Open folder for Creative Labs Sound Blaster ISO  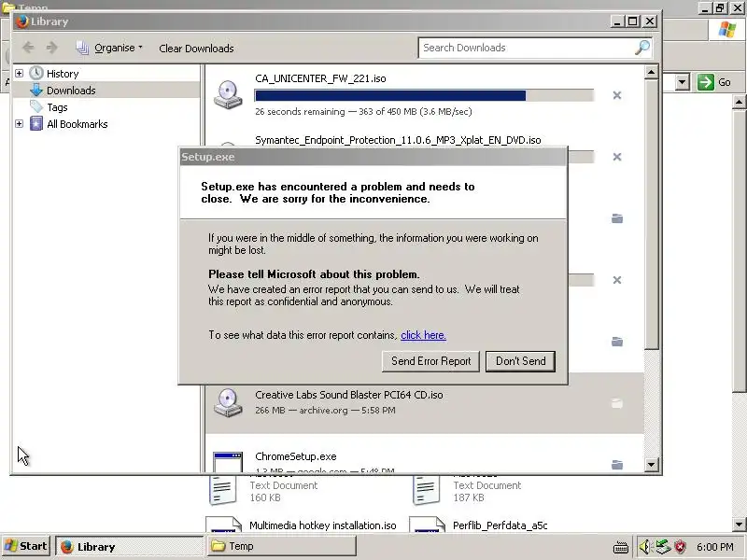(x=617, y=403)
